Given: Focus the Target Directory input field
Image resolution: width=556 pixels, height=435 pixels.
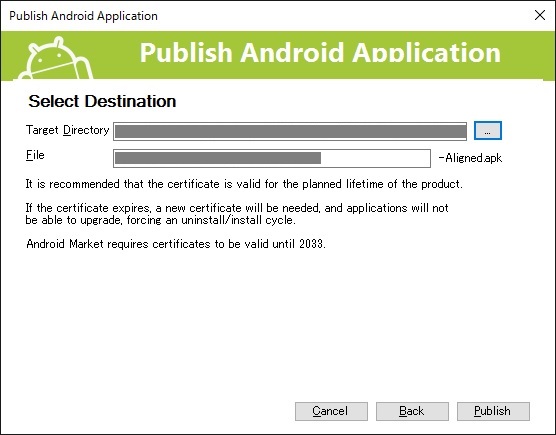Looking at the screenshot, I should click(x=290, y=132).
